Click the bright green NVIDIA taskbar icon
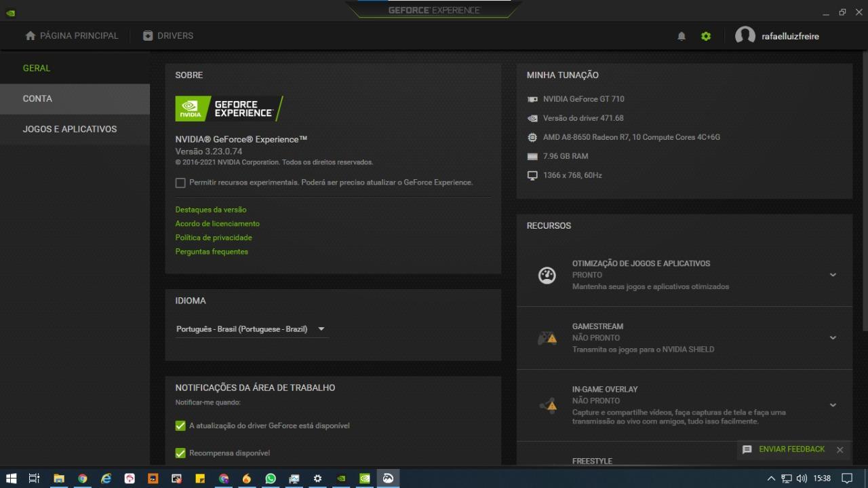The width and height of the screenshot is (868, 488). point(365,478)
